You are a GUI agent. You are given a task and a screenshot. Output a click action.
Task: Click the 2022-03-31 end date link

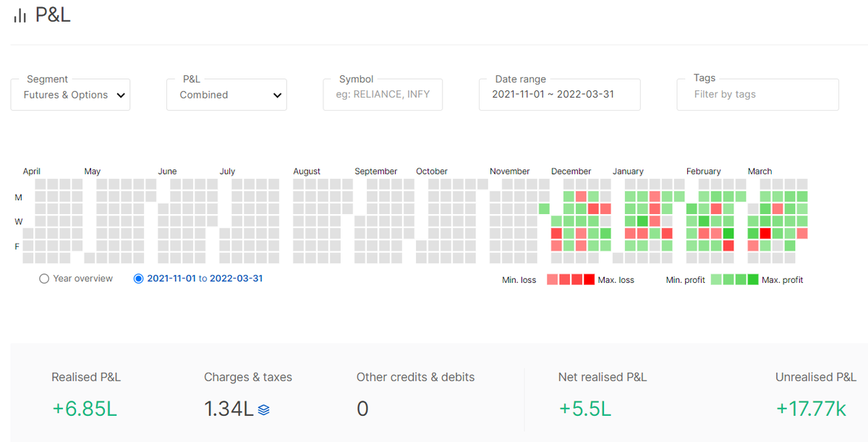[236, 279]
